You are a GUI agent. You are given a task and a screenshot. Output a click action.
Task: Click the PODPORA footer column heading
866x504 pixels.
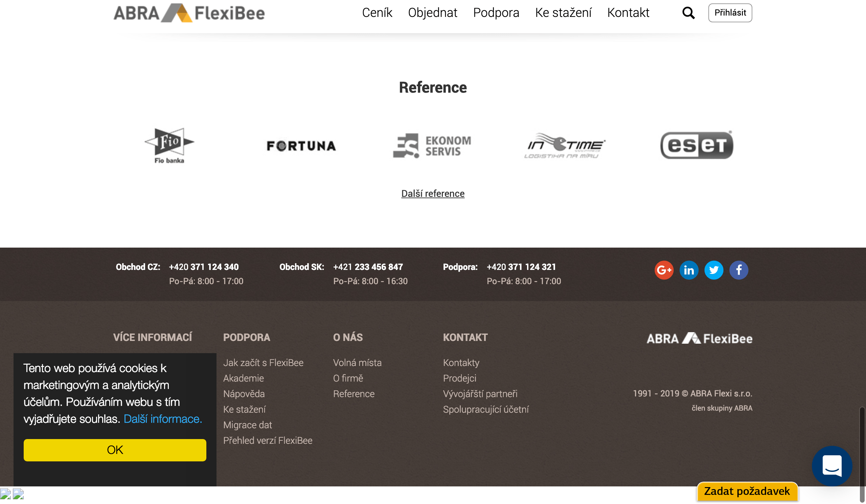point(247,337)
